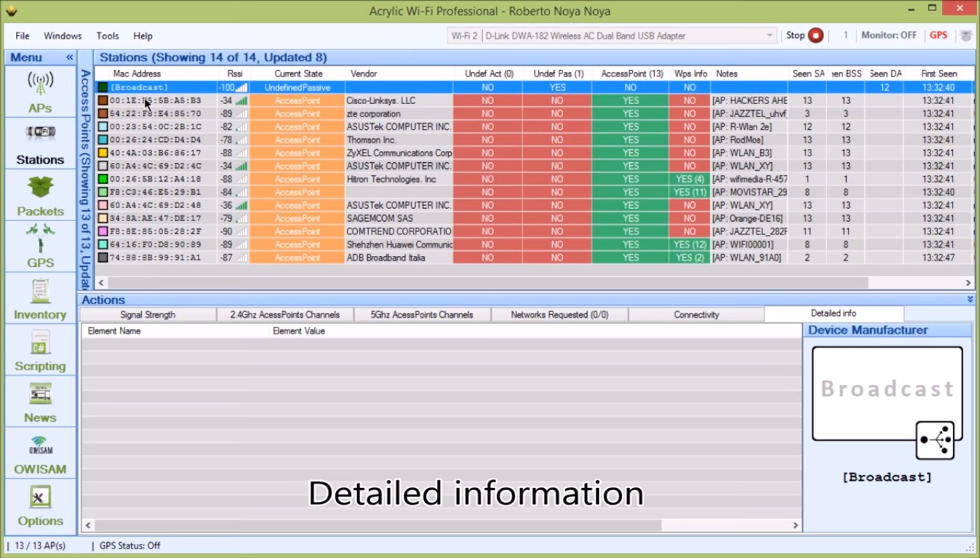Sort by the First Seen column header
Image resolution: width=980 pixels, height=558 pixels.
tap(939, 73)
